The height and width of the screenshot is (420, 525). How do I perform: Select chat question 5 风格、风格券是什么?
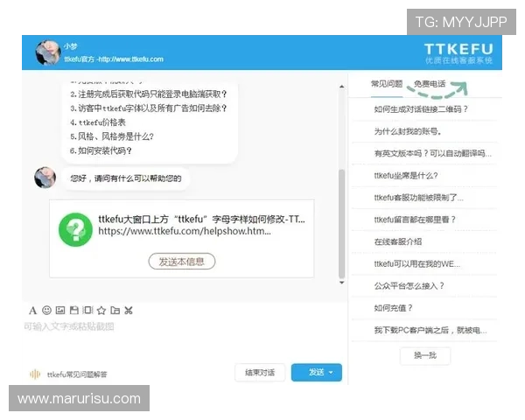coord(112,136)
